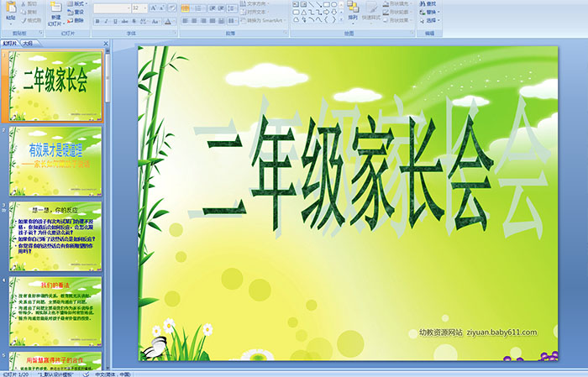Open the Paragraph (段落) group dialog launcher

pos(286,33)
